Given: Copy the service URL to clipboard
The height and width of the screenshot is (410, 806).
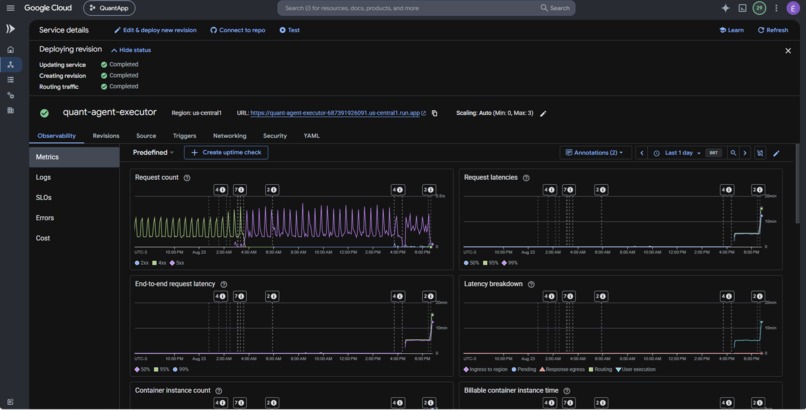Looking at the screenshot, I should click(x=434, y=113).
